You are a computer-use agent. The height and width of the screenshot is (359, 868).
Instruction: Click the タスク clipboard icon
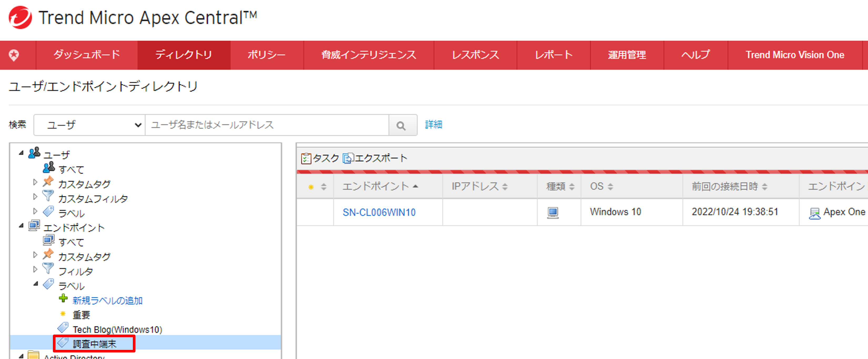coord(306,158)
